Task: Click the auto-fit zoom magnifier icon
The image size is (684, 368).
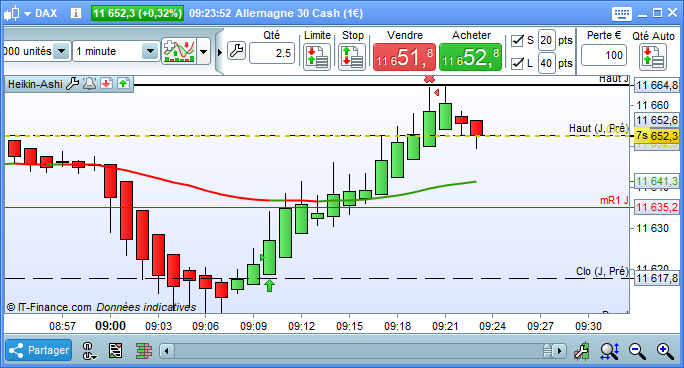Action: (609, 351)
